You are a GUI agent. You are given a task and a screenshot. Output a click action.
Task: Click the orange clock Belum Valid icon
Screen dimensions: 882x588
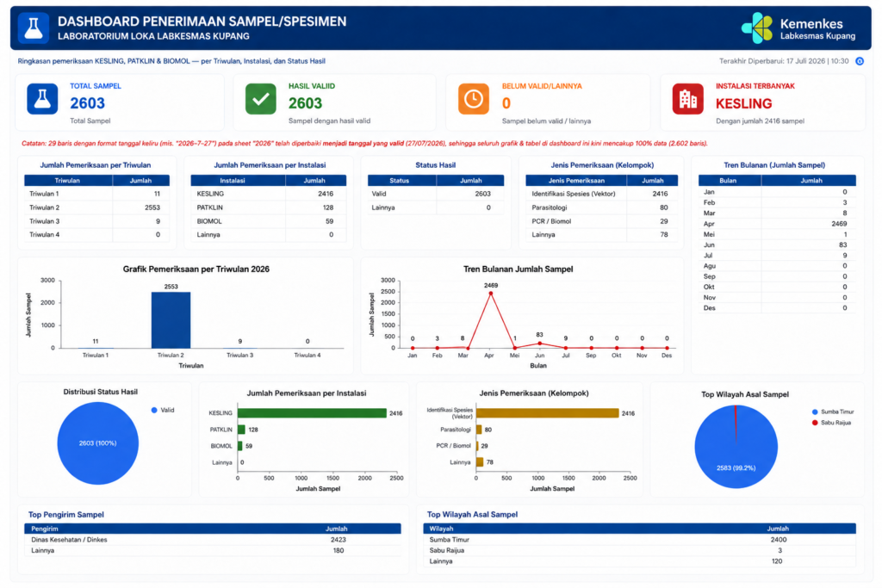coord(474,99)
